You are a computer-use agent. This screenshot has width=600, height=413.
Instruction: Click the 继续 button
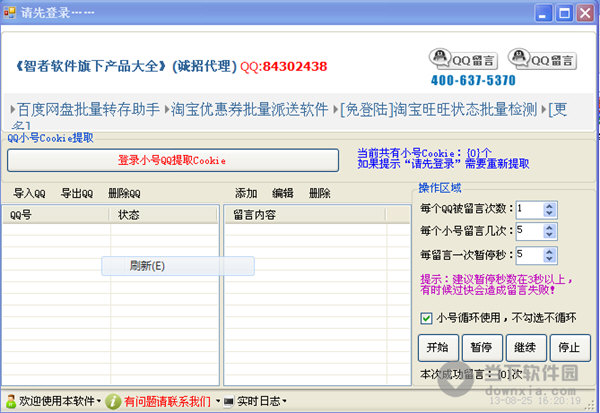point(526,348)
